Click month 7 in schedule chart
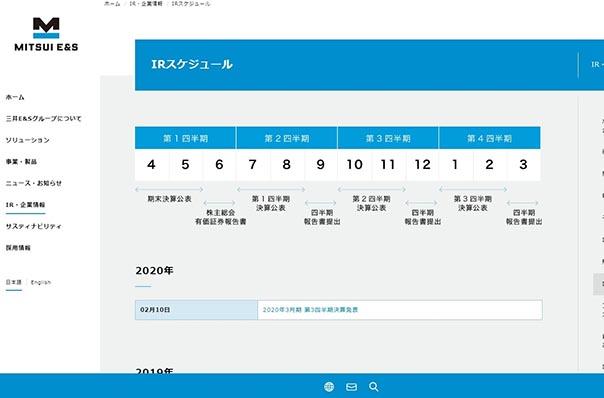The width and height of the screenshot is (604, 398). [x=253, y=165]
